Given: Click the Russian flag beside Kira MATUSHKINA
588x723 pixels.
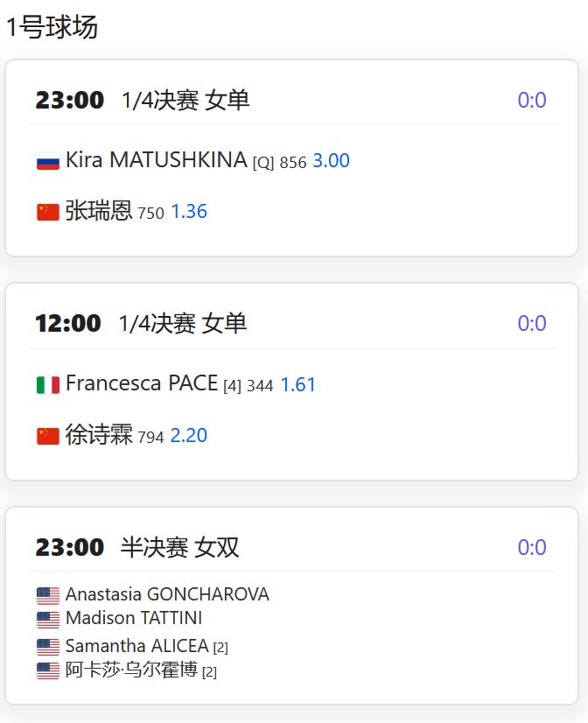Looking at the screenshot, I should [x=47, y=162].
